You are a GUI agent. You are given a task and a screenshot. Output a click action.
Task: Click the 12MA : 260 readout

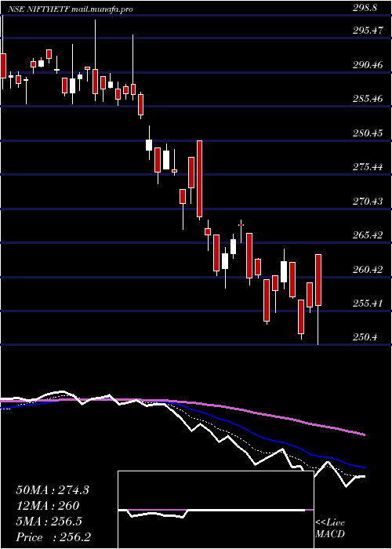tap(48, 506)
